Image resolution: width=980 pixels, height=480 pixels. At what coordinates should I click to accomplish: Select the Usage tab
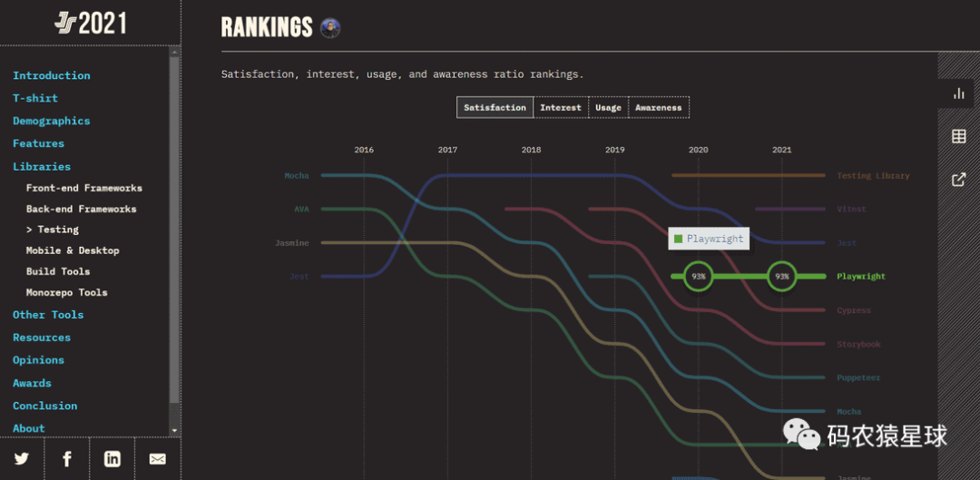[x=608, y=107]
